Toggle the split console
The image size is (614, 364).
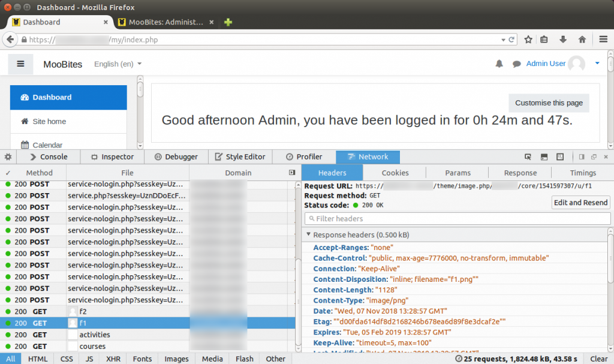pos(544,157)
